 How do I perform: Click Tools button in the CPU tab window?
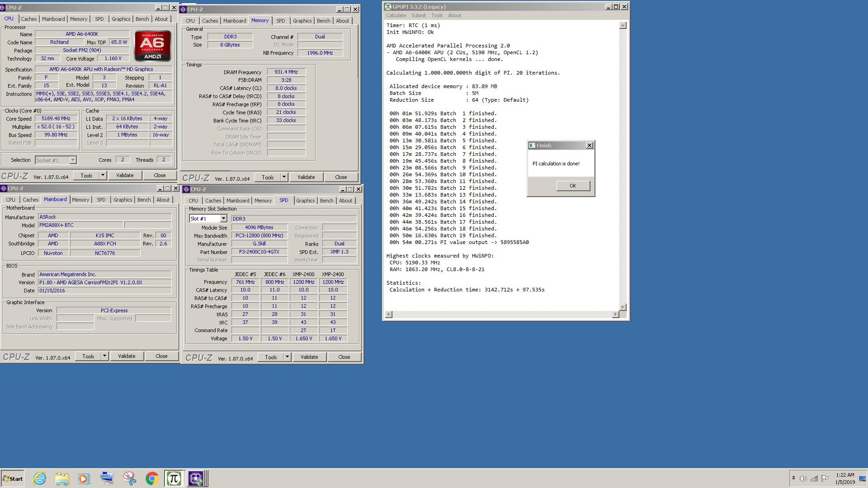(86, 175)
